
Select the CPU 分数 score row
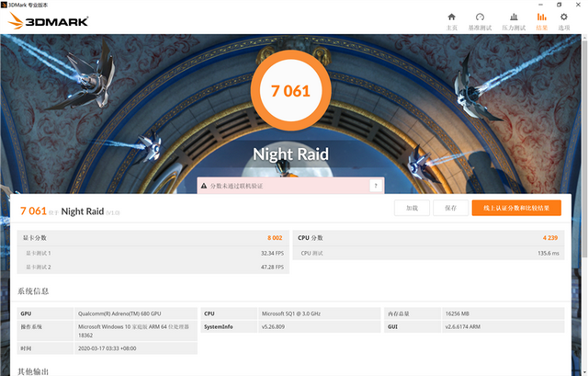(x=428, y=238)
